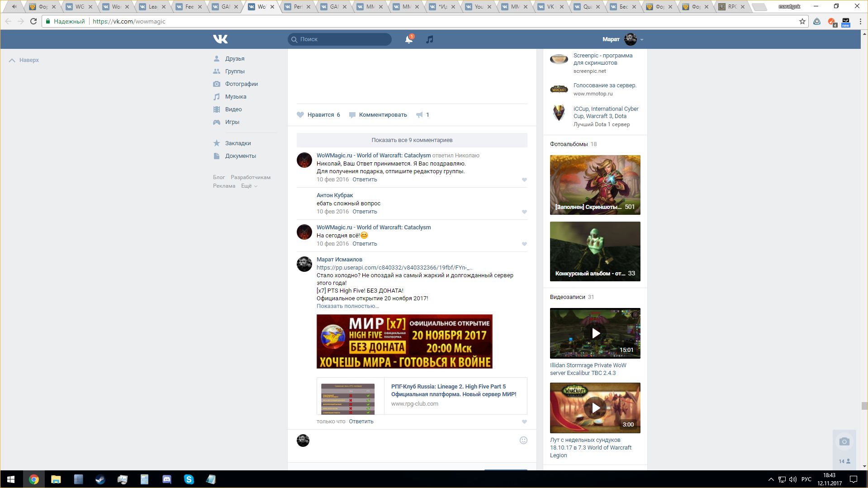The height and width of the screenshot is (488, 868).
Task: Click the share megaphone icon on post
Action: [420, 115]
